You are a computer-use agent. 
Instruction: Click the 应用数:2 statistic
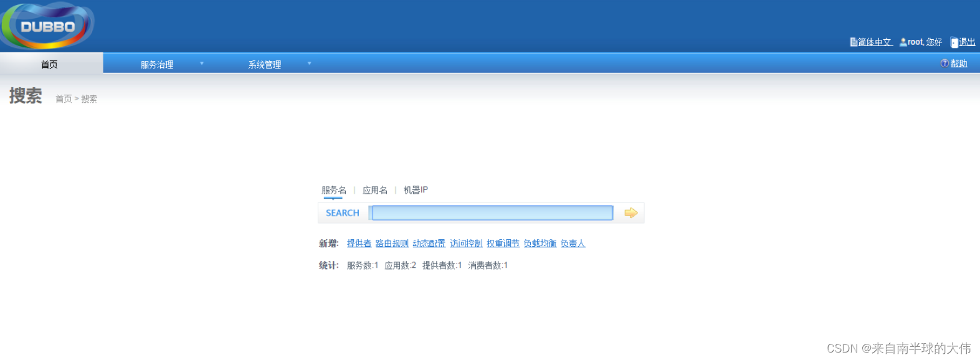pyautogui.click(x=400, y=265)
